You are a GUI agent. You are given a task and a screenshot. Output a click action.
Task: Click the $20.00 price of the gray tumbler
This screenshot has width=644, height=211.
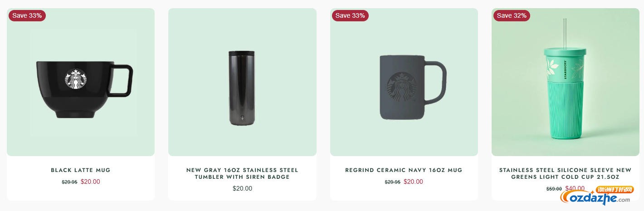242,188
